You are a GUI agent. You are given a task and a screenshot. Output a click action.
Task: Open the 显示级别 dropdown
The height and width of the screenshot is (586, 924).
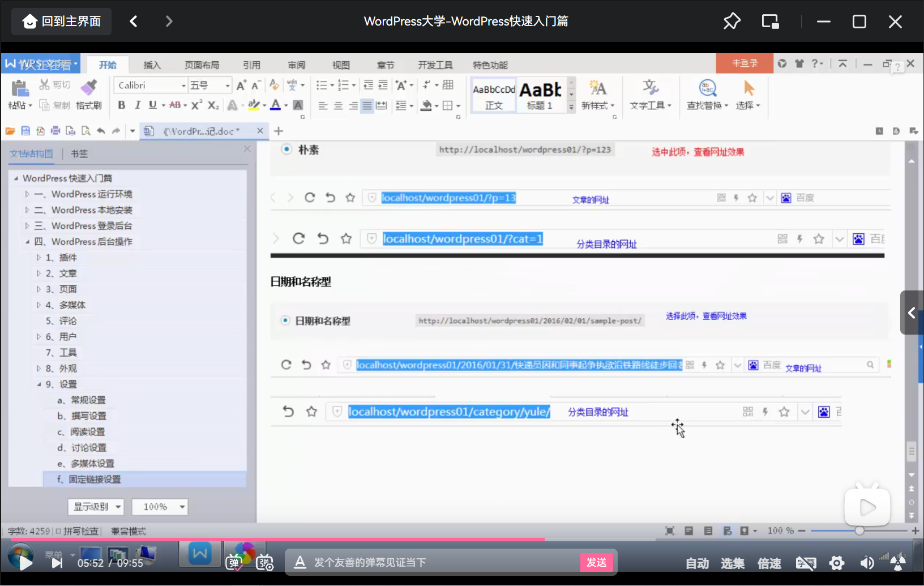[96, 507]
